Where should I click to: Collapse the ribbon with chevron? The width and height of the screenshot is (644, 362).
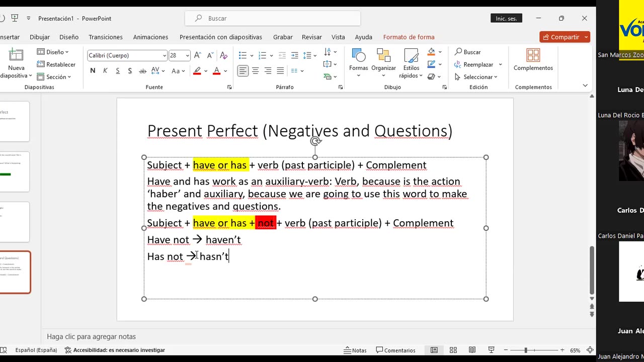pos(585,85)
